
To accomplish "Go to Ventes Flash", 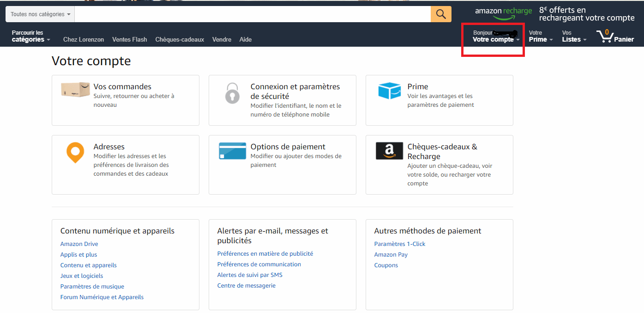I will click(x=130, y=40).
